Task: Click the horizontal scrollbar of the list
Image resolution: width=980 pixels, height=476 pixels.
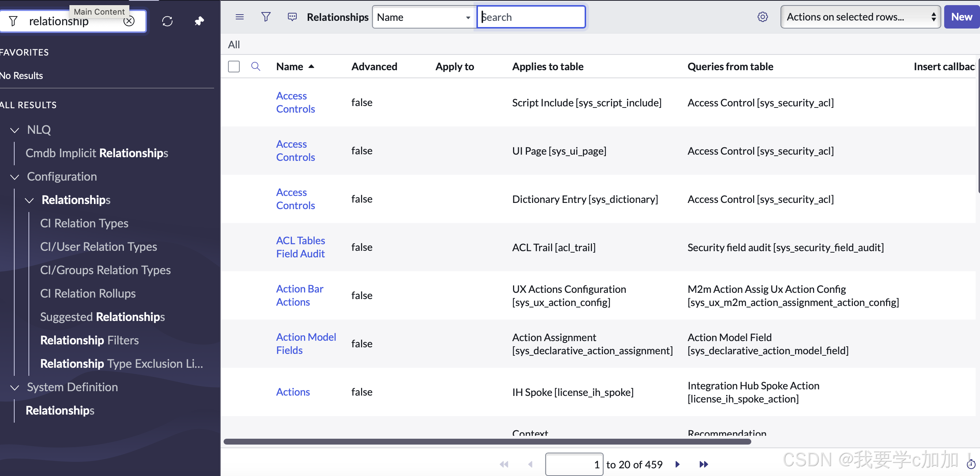Action: pyautogui.click(x=487, y=441)
